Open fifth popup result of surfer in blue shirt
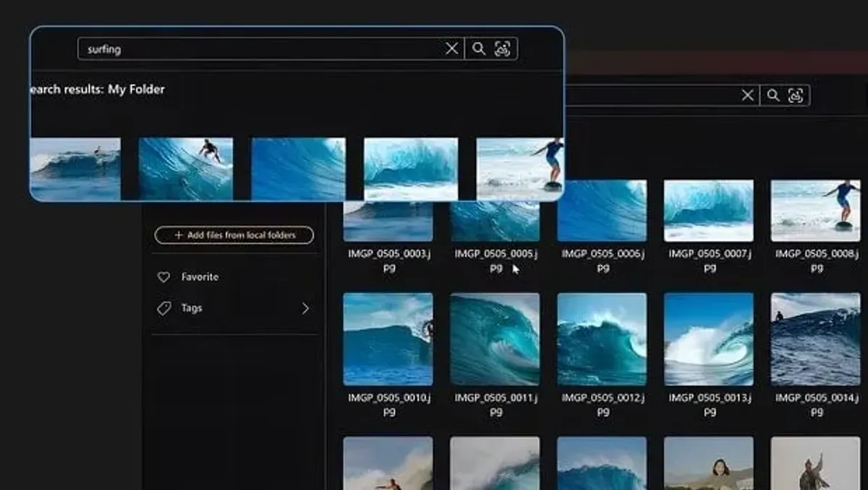The width and height of the screenshot is (868, 490). pos(519,169)
